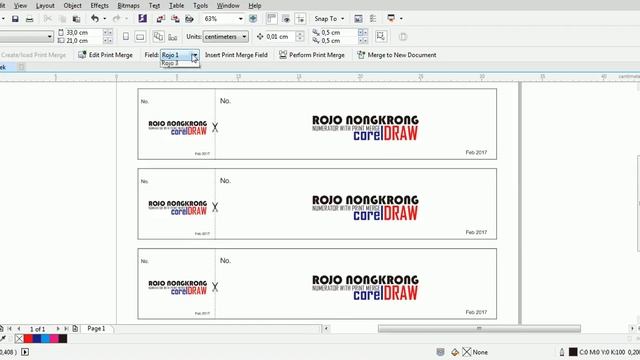Viewport: 640px width, 360px height.
Task: Click the Import icon
Action: [x=160, y=19]
